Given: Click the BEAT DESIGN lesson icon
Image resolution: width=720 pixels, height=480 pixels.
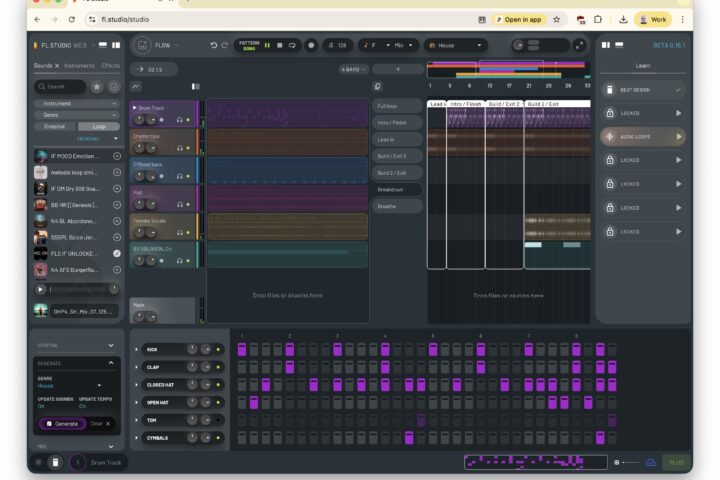Looking at the screenshot, I should tap(610, 90).
